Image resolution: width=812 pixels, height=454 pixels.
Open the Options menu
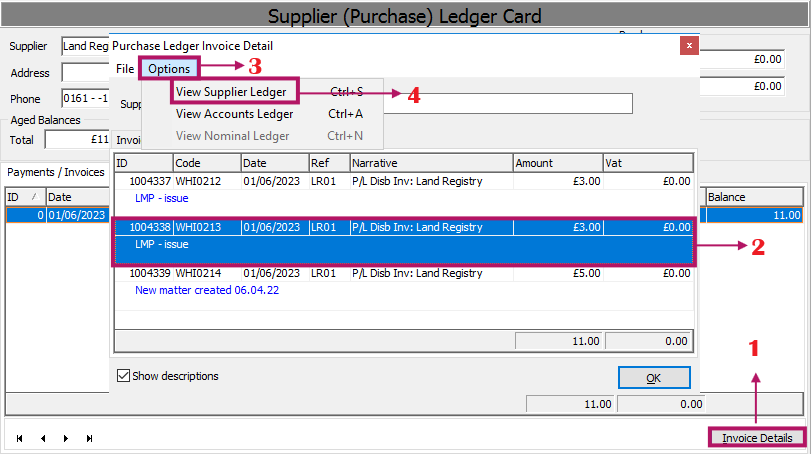(169, 69)
